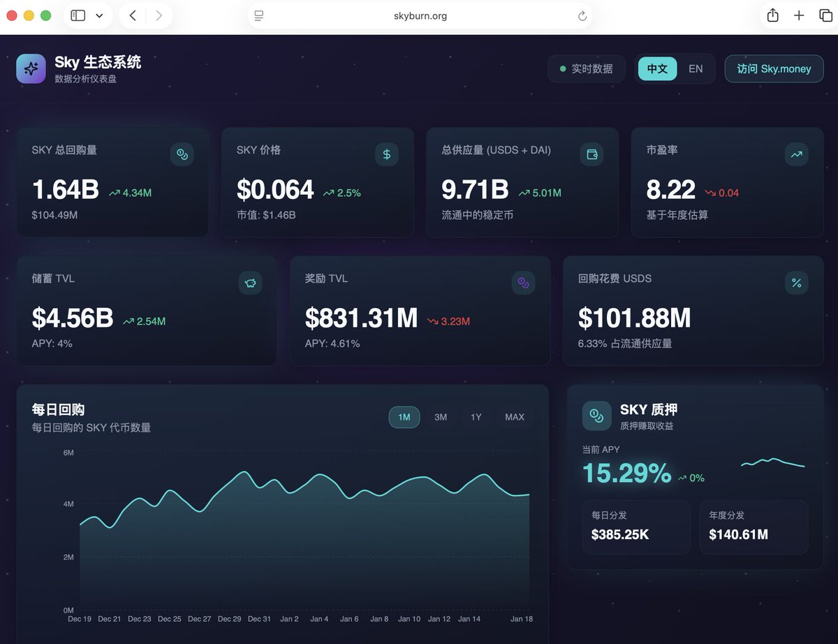Switch language to 中文

(658, 68)
